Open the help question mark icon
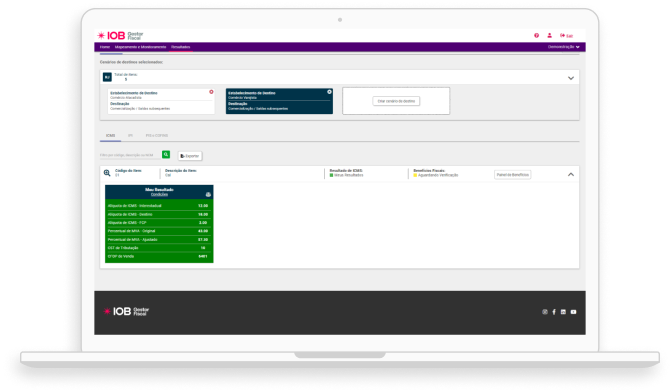The width and height of the screenshot is (672, 392). [536, 36]
